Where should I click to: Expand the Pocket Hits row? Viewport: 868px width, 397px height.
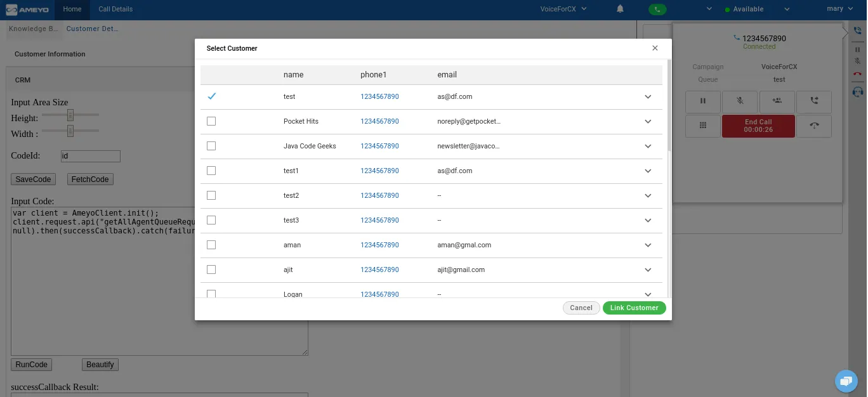(648, 122)
